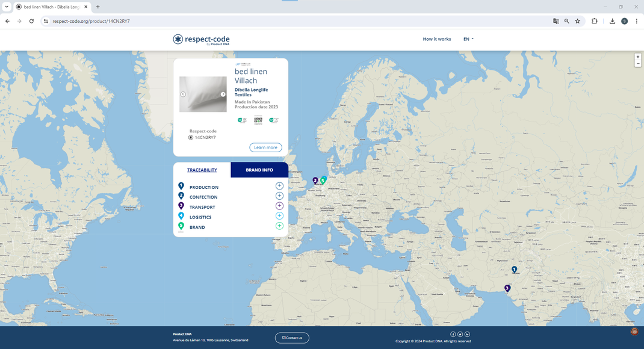
Task: Click the Contact us button in footer
Action: [x=292, y=338]
